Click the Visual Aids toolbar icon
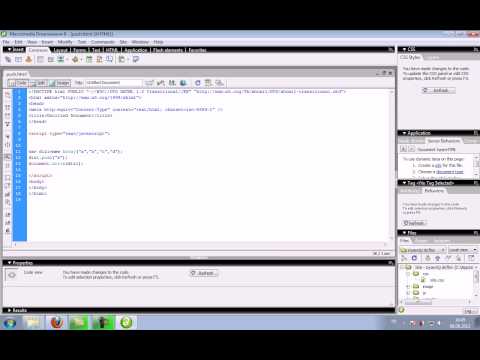 pyautogui.click(x=220, y=83)
